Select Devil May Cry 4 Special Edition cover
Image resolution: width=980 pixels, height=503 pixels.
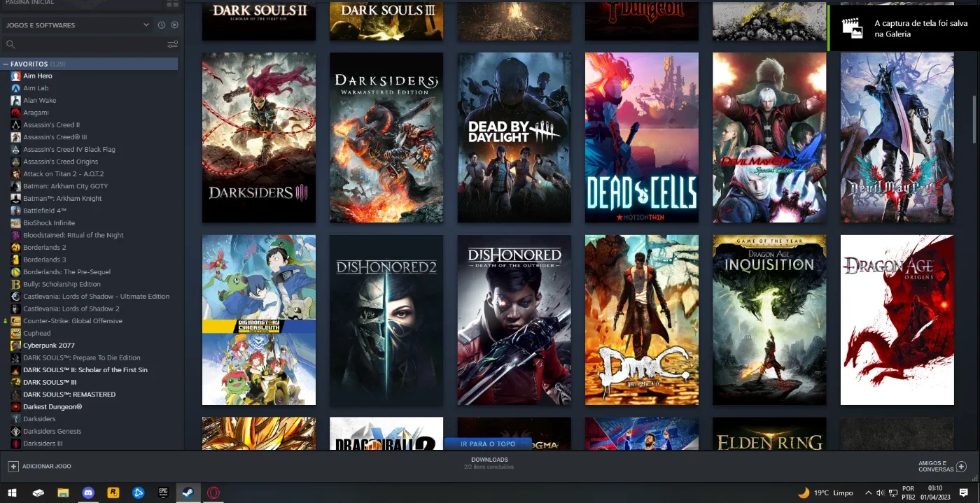(x=769, y=138)
